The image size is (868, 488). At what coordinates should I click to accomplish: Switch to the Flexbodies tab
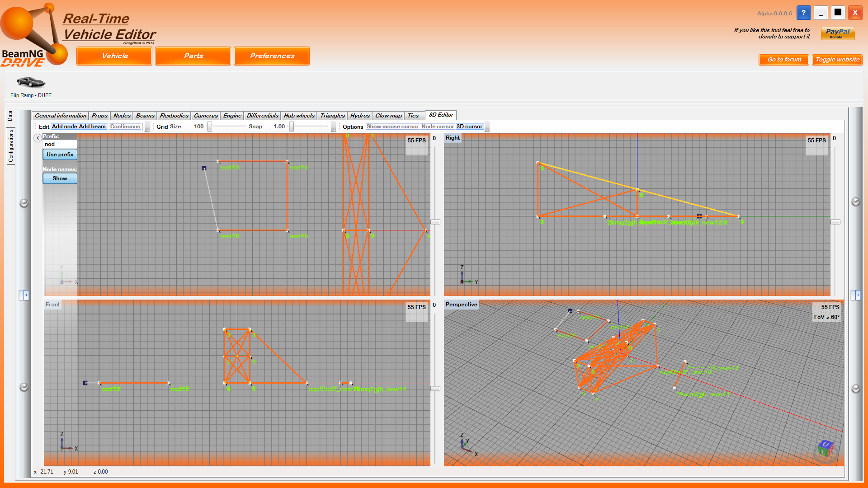(174, 116)
